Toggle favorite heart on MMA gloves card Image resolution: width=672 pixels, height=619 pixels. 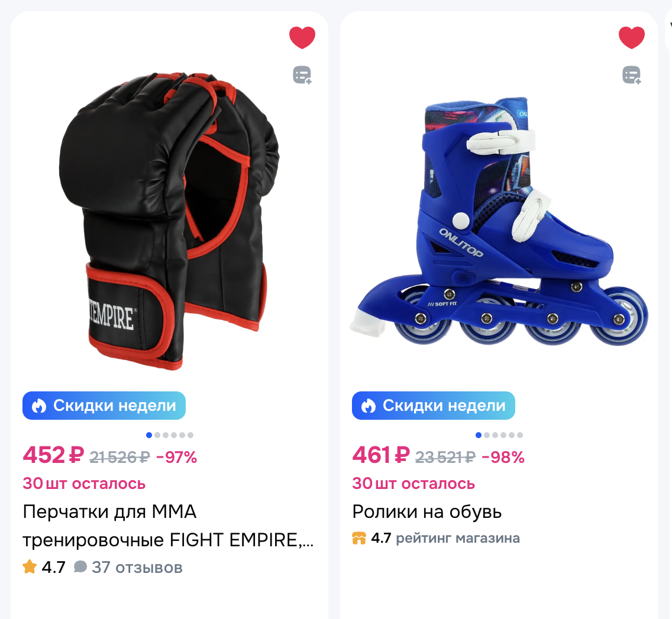(302, 37)
